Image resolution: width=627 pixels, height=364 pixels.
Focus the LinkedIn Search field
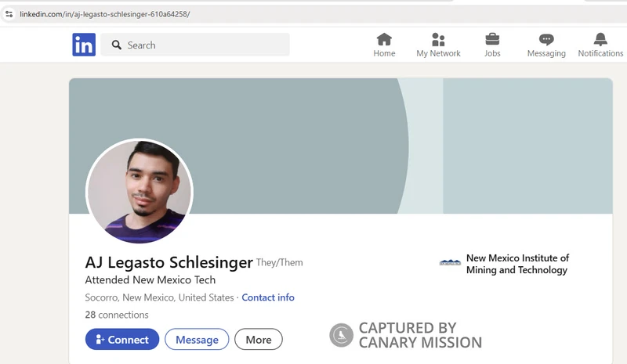point(195,45)
